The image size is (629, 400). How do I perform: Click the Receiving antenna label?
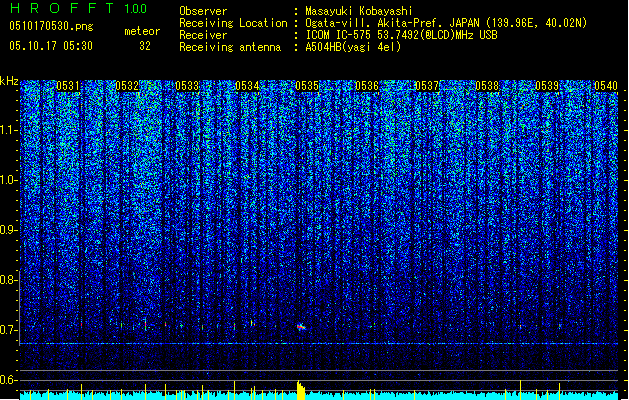tap(230, 47)
